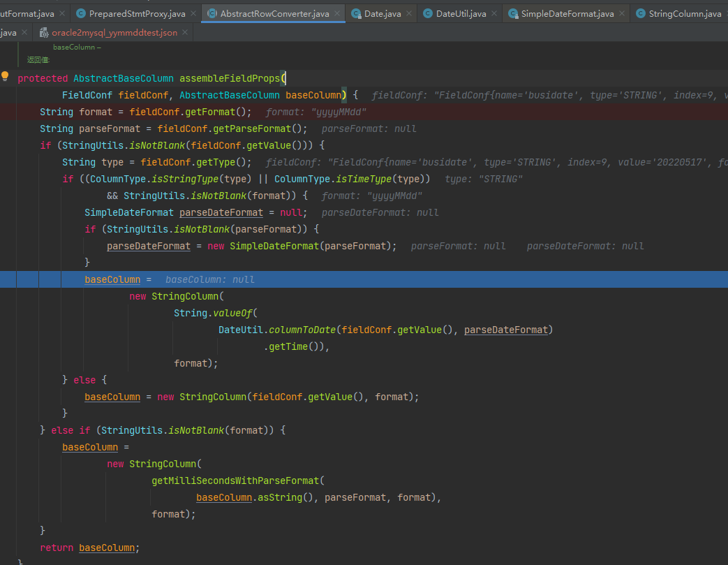Click the getMilliSecondsWithParseFormat method call
This screenshot has height=565, width=728.
tap(235, 481)
